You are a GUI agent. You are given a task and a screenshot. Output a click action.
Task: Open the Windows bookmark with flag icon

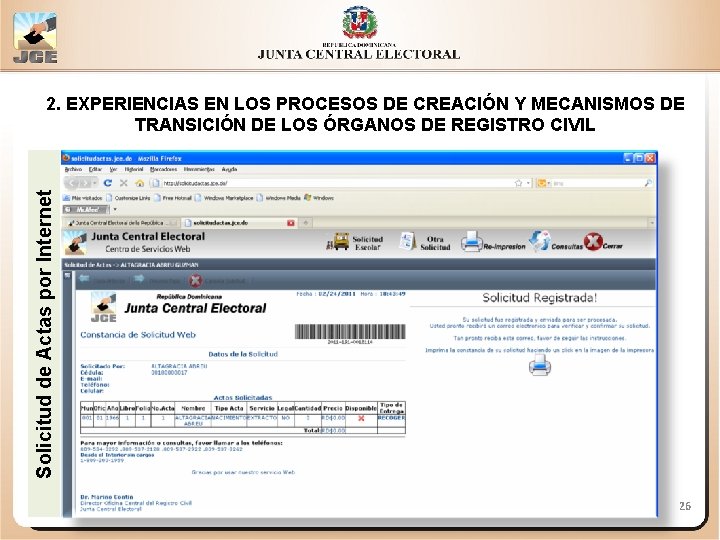pyautogui.click(x=319, y=198)
